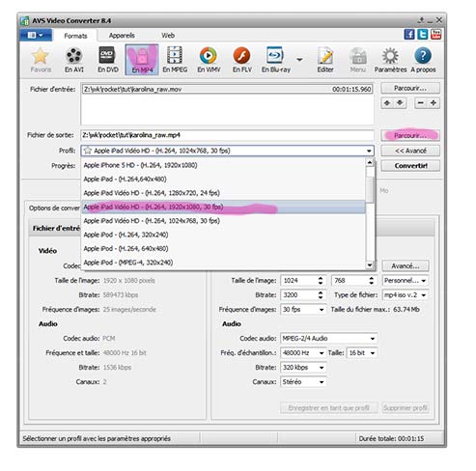Click profile list scroll up arrow
This screenshot has height=471, width=476.
370,162
